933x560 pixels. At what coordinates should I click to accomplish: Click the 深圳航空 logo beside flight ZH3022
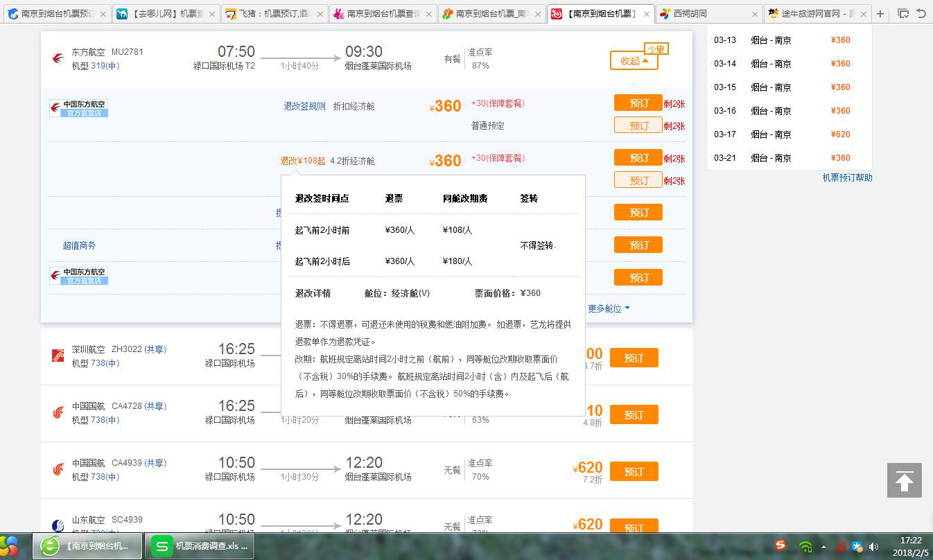click(x=58, y=353)
